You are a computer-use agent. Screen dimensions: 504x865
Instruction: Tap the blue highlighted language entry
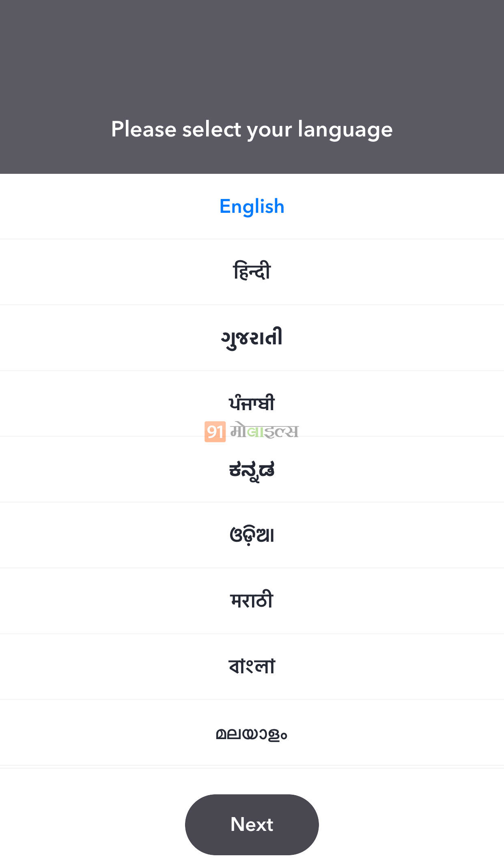[x=252, y=206]
